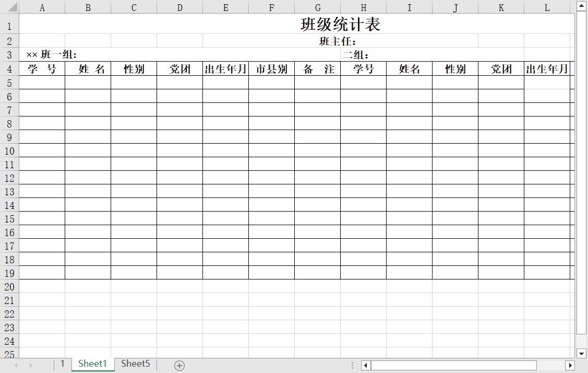Click the Sheet1 tab

(92, 364)
